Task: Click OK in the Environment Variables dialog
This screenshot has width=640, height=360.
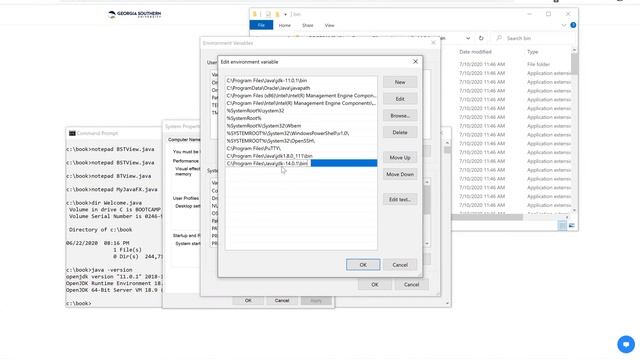Action: 375,284
